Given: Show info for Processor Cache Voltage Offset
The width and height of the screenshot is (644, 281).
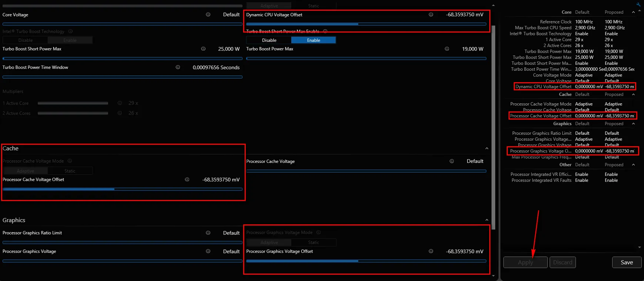Looking at the screenshot, I should coord(187,179).
